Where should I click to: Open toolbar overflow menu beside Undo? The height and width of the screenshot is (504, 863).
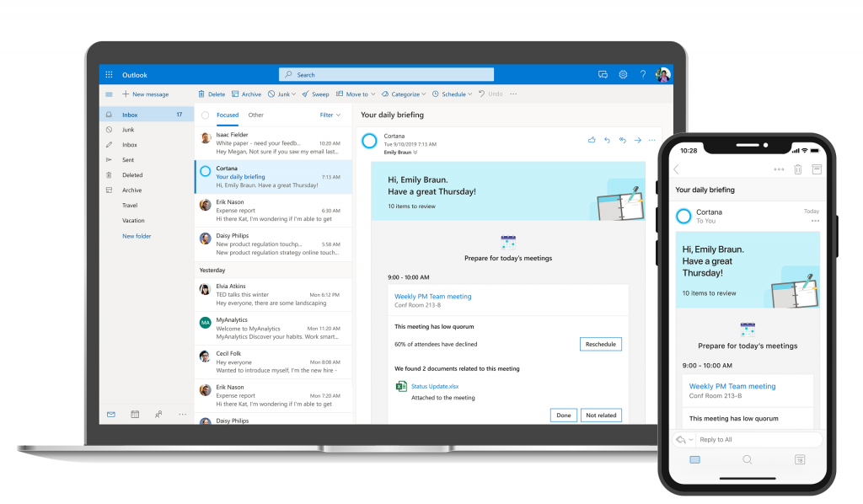pos(513,94)
